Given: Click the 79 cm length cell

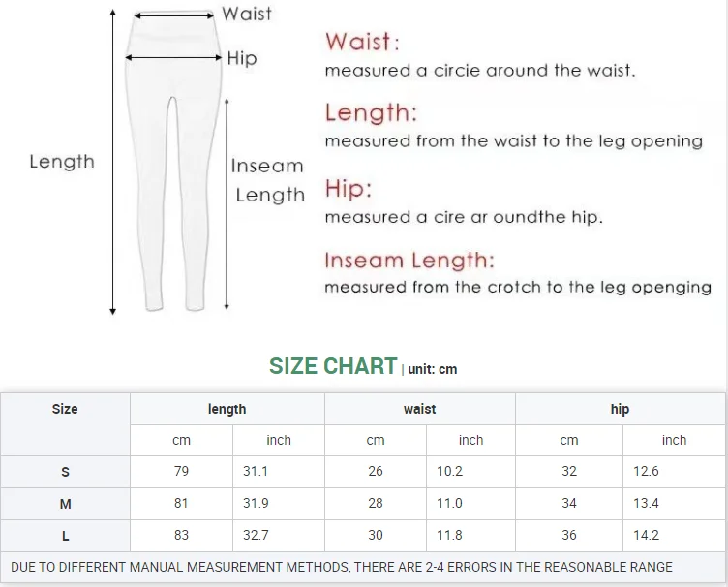Looking at the screenshot, I should (181, 472).
